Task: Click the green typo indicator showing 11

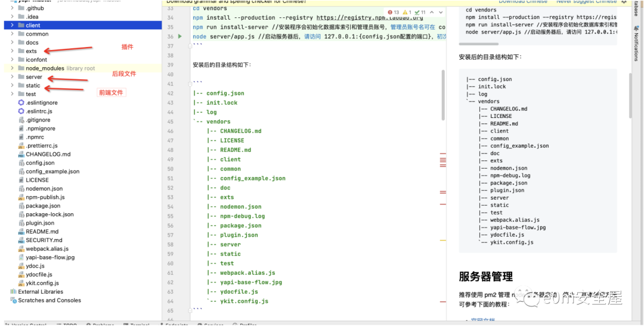Action: (420, 13)
